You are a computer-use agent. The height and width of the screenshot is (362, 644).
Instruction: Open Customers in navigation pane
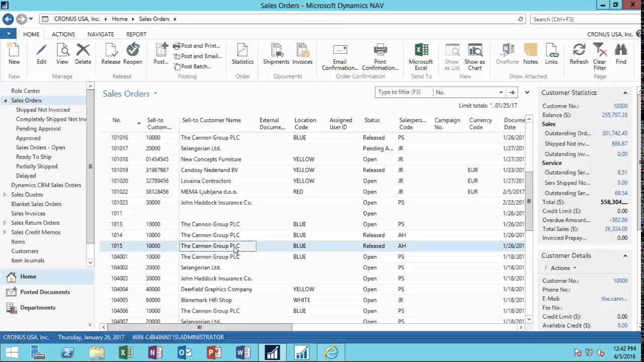pos(25,251)
